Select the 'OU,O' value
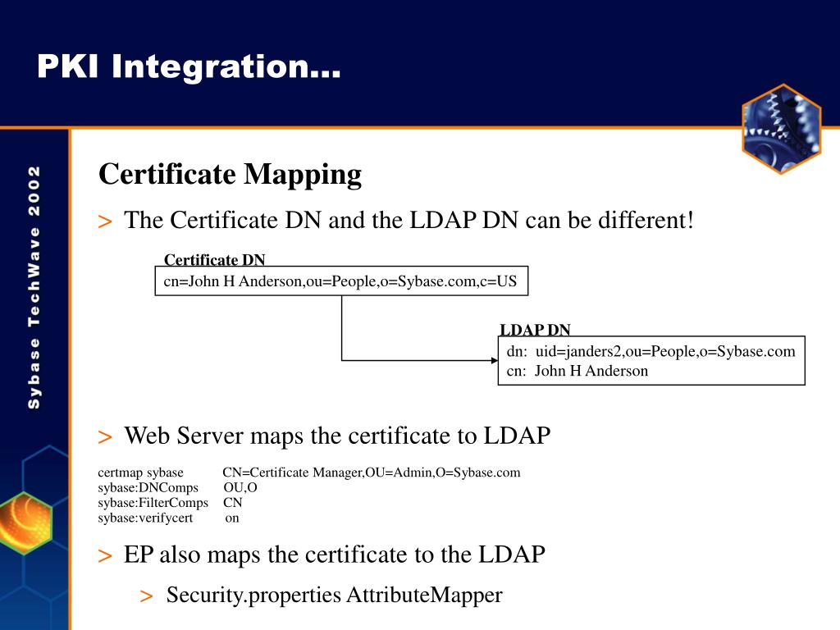 click(x=240, y=487)
